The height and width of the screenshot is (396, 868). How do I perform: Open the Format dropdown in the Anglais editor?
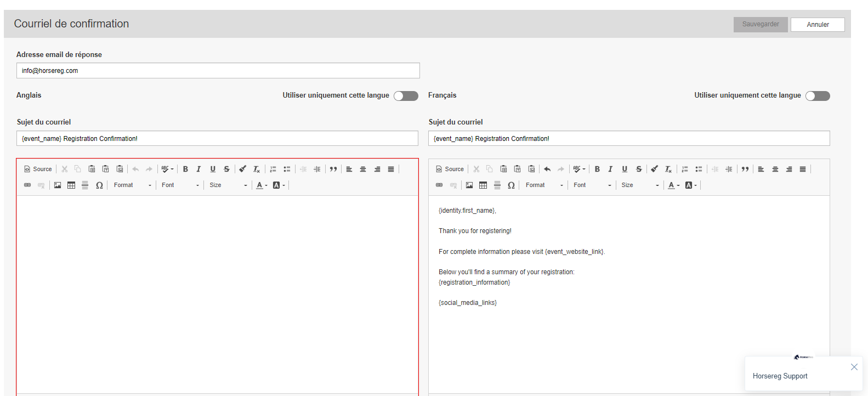132,185
